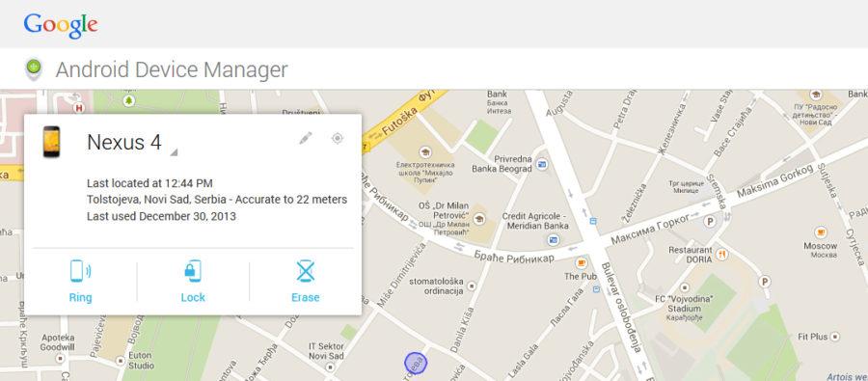The width and height of the screenshot is (868, 381).
Task: Click the Android Device Manager pin icon
Action: [x=34, y=69]
